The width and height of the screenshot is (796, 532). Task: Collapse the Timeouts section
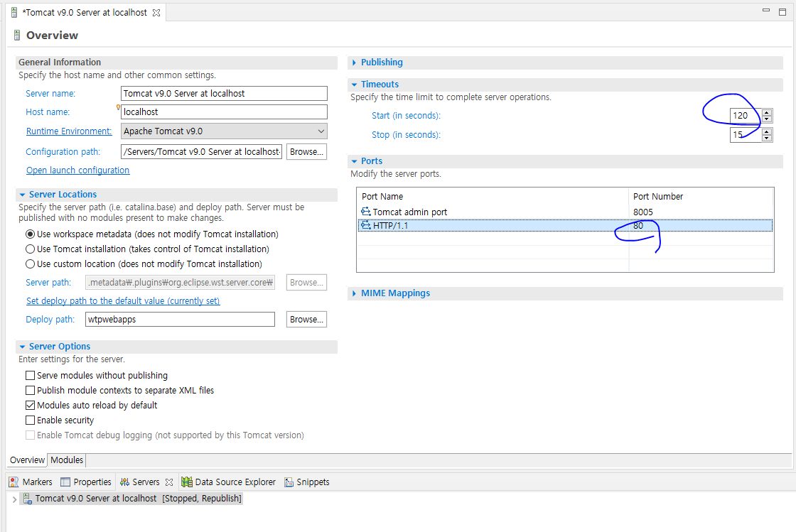pos(355,85)
